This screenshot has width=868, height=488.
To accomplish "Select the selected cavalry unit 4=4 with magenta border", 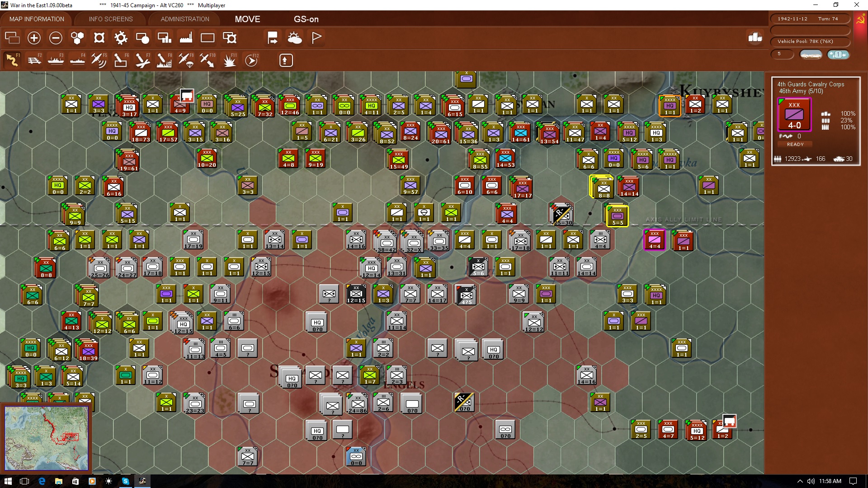I will (x=654, y=239).
